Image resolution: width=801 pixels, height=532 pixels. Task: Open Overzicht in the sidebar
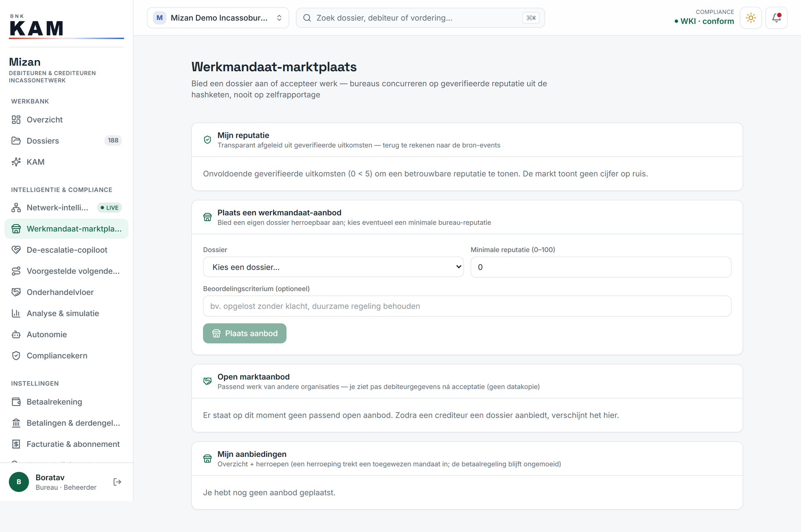coord(66,120)
